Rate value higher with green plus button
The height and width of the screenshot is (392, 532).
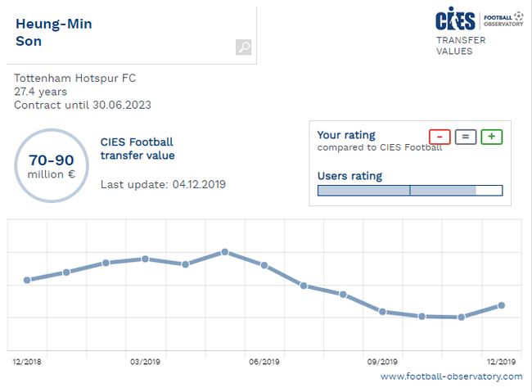[492, 137]
